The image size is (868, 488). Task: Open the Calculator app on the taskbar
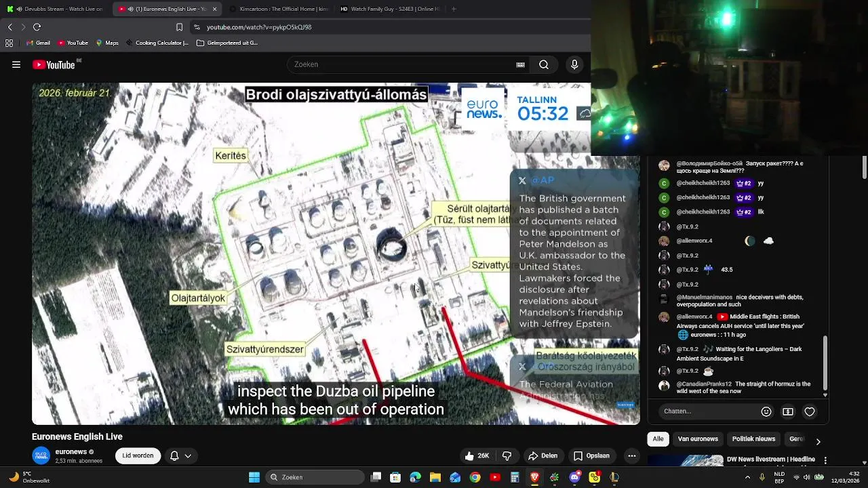[515, 477]
